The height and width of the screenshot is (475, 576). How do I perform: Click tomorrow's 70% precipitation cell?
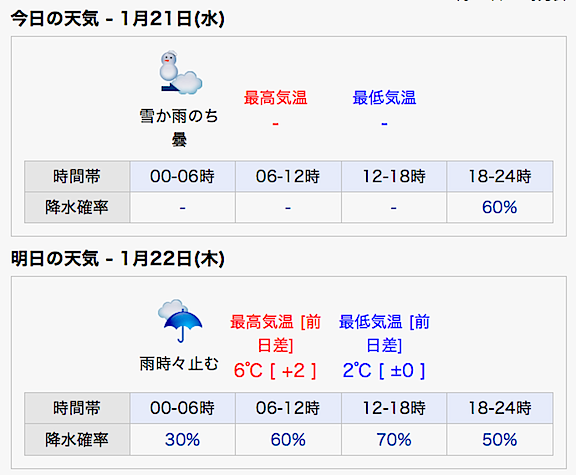(394, 440)
